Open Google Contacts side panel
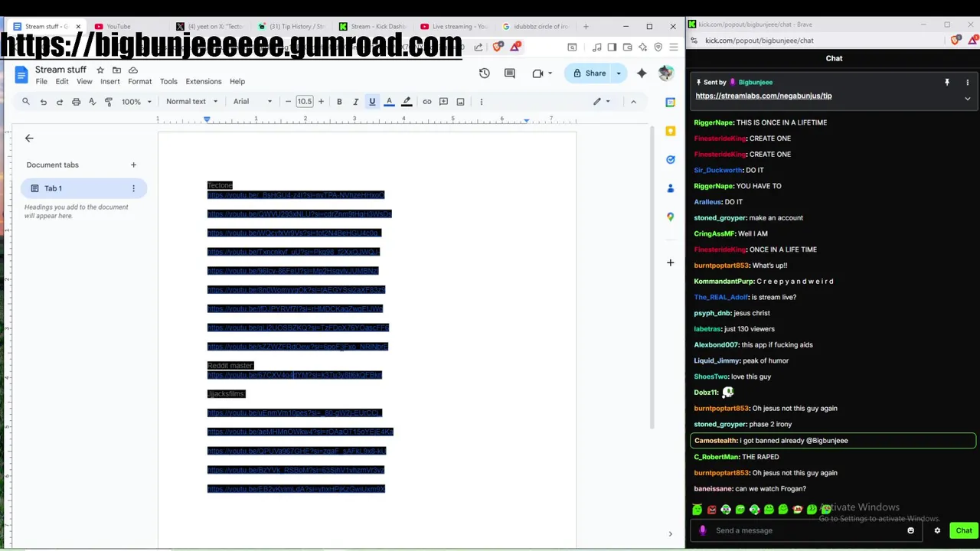 (x=670, y=188)
